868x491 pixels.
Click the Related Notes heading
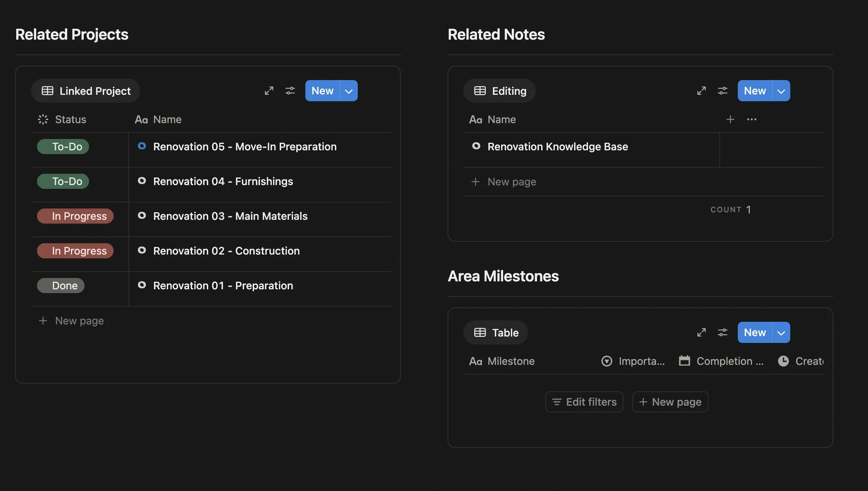pos(496,34)
